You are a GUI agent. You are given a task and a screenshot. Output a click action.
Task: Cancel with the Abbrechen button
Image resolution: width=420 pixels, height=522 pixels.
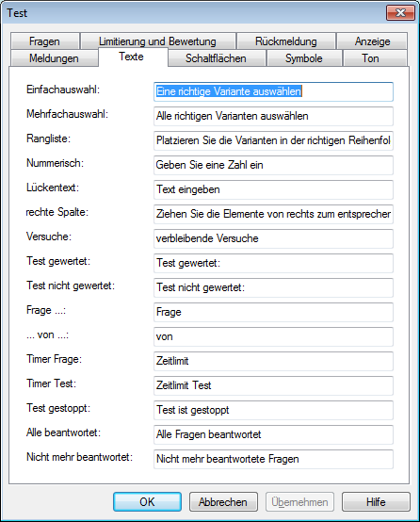(223, 501)
